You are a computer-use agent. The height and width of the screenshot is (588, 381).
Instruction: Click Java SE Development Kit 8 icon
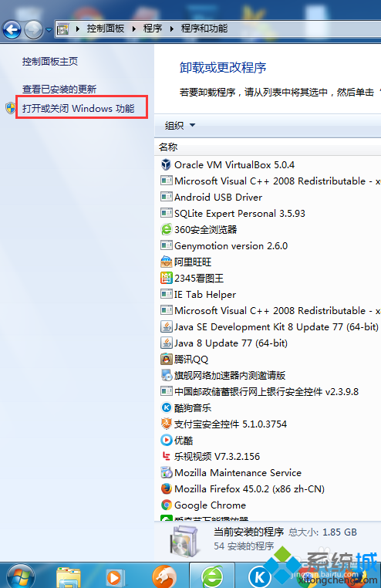166,326
